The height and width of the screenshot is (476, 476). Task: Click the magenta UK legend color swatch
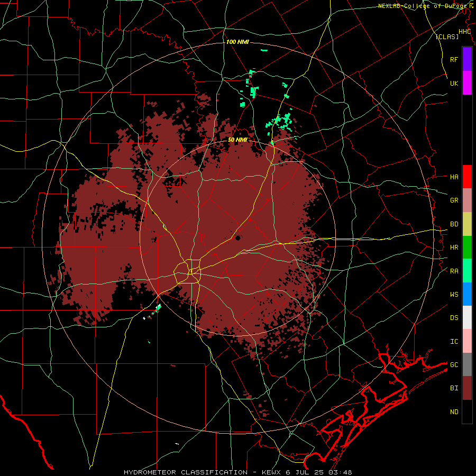pyautogui.click(x=467, y=83)
